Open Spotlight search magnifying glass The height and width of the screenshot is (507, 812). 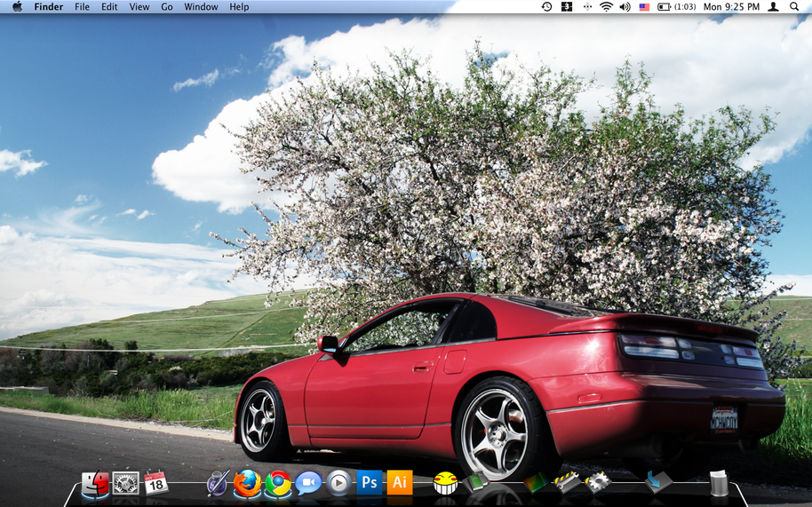(794, 7)
